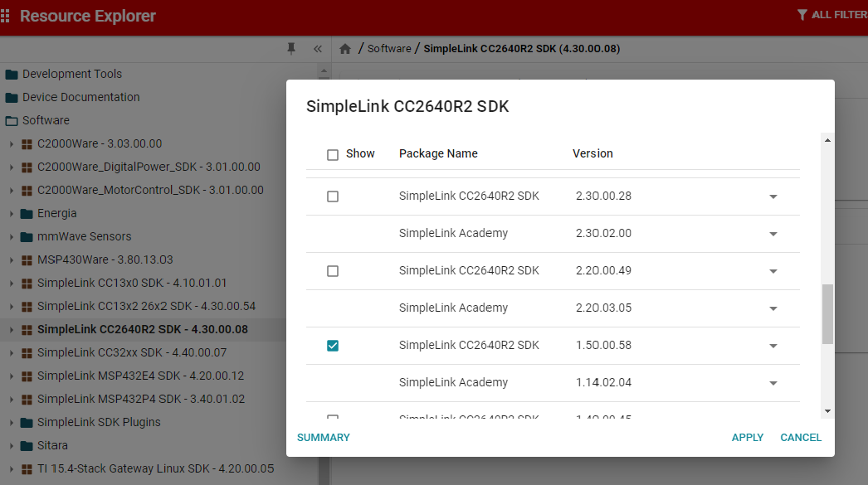The image size is (868, 485).
Task: Click the Device Documentation folder icon
Action: [12, 97]
